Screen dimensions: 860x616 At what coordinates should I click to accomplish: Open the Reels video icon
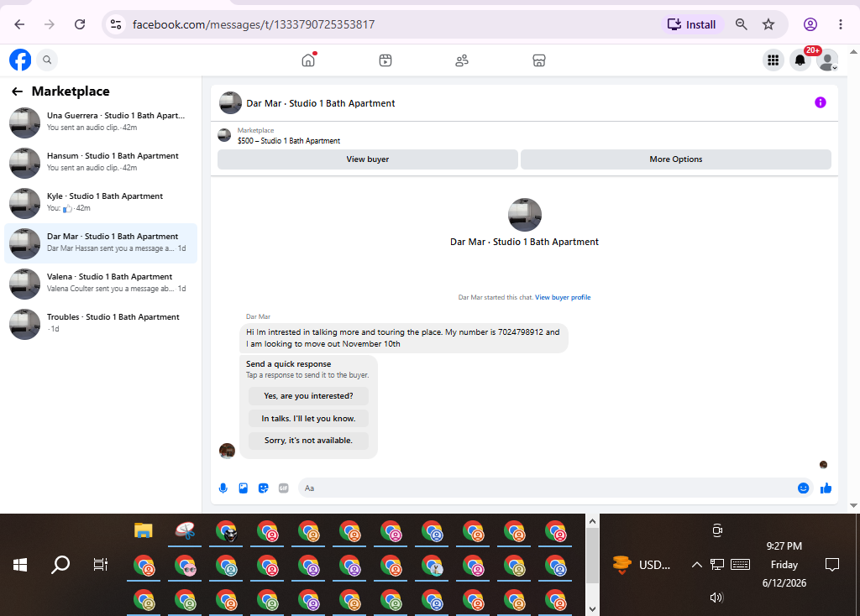tap(385, 60)
